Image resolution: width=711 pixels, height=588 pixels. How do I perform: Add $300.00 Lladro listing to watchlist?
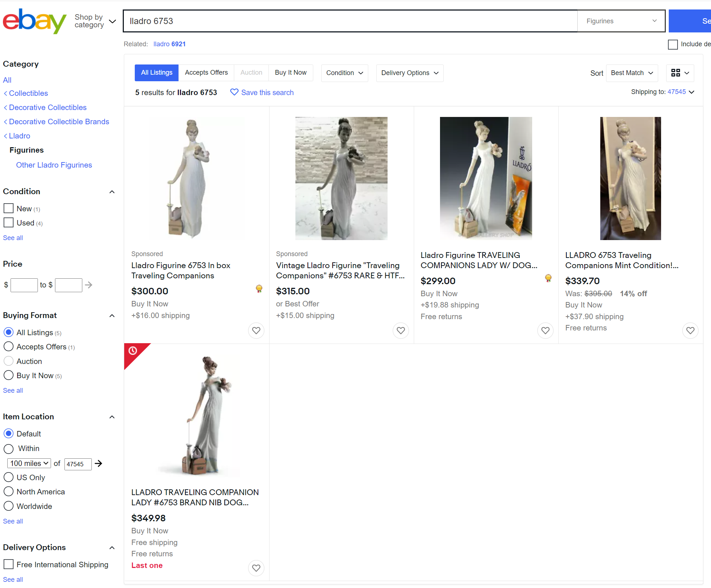256,330
